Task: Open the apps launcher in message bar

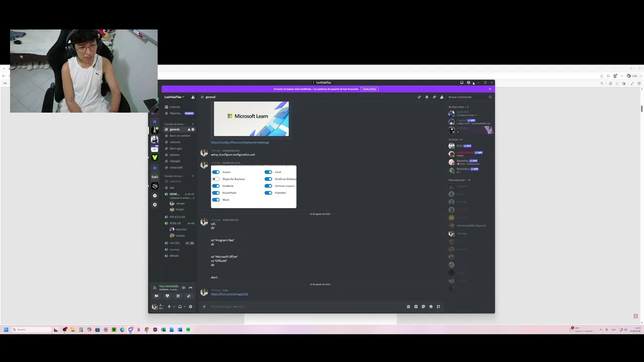Action: coord(438,307)
